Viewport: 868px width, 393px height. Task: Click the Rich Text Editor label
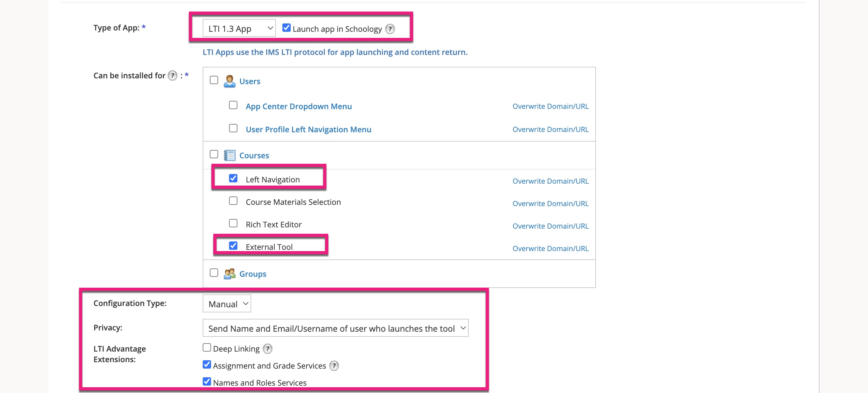(x=274, y=225)
